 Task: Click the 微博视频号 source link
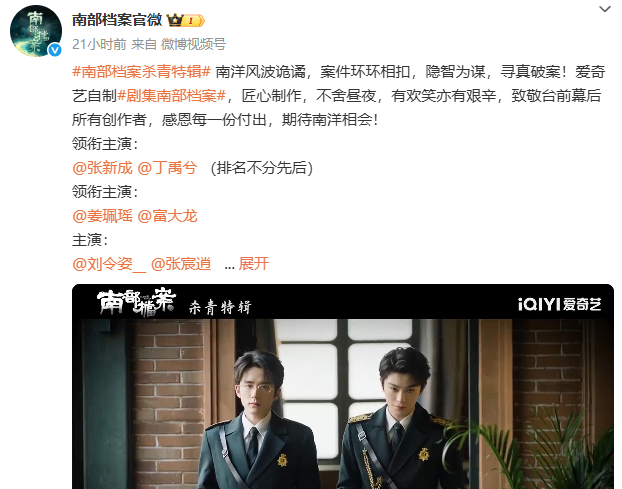tap(194, 44)
